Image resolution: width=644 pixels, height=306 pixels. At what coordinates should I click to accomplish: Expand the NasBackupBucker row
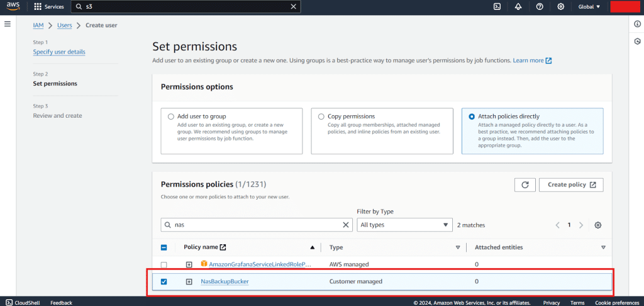(189, 281)
